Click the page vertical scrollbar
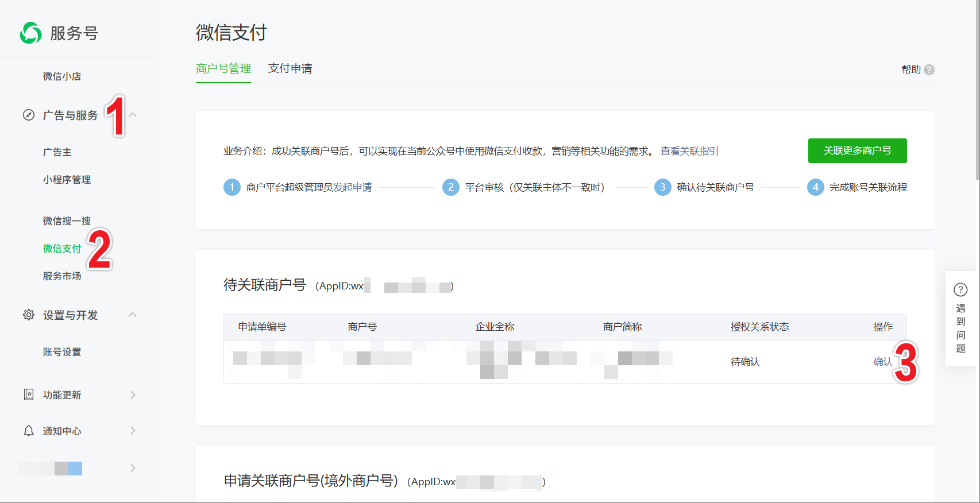Image resolution: width=980 pixels, height=503 pixels. pyautogui.click(x=978, y=90)
